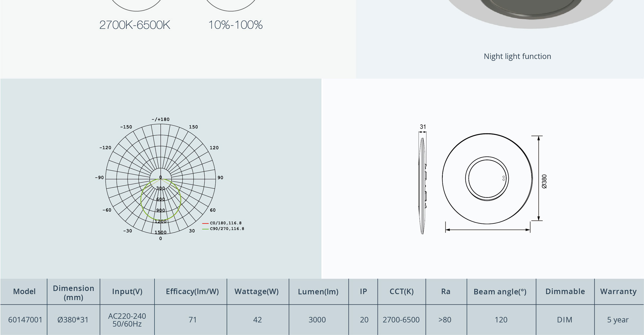This screenshot has height=335, width=644.
Task: Click the 'DIM' dimmable cell
Action: pos(565,320)
